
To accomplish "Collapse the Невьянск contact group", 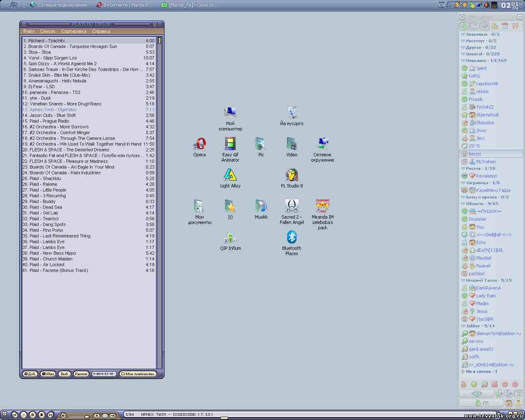I will 463,61.
